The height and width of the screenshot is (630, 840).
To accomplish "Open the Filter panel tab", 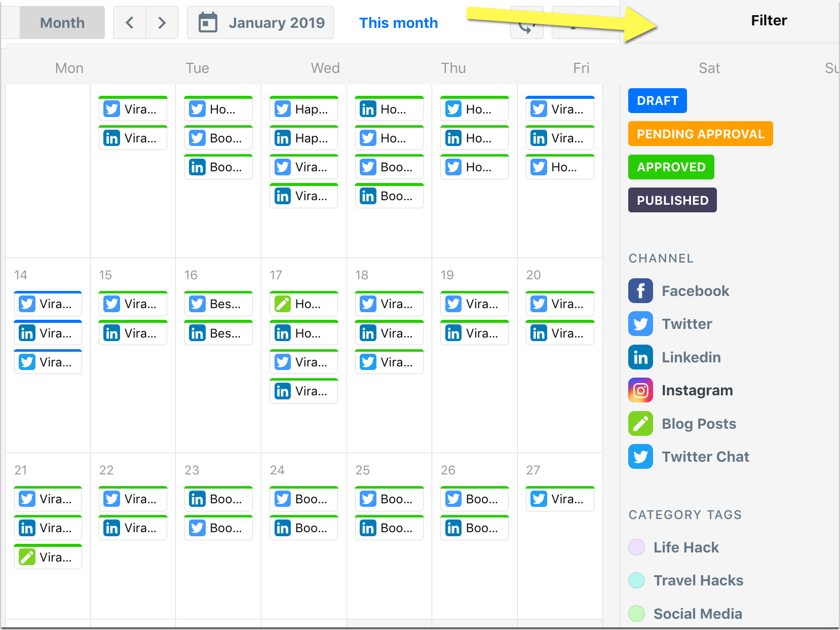I will pos(769,21).
